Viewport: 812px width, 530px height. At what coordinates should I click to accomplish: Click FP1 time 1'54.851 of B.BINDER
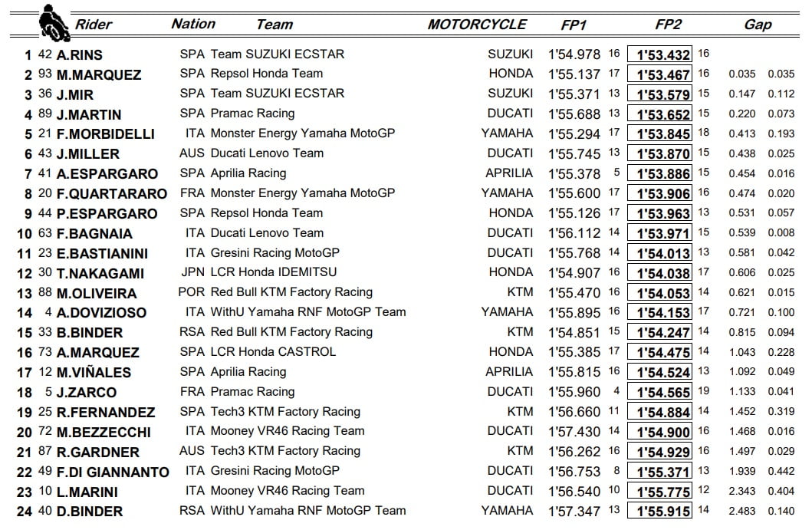point(574,332)
